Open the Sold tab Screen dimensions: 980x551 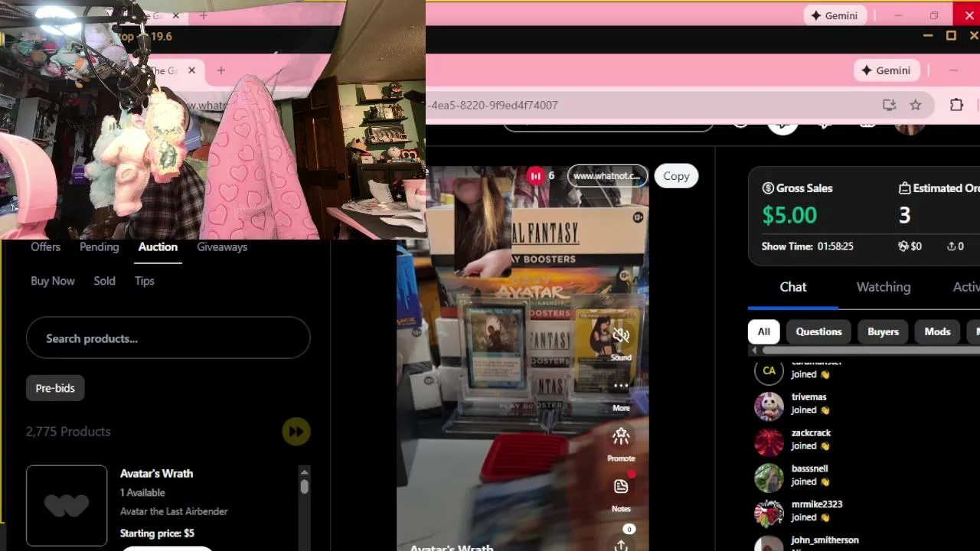(x=105, y=281)
